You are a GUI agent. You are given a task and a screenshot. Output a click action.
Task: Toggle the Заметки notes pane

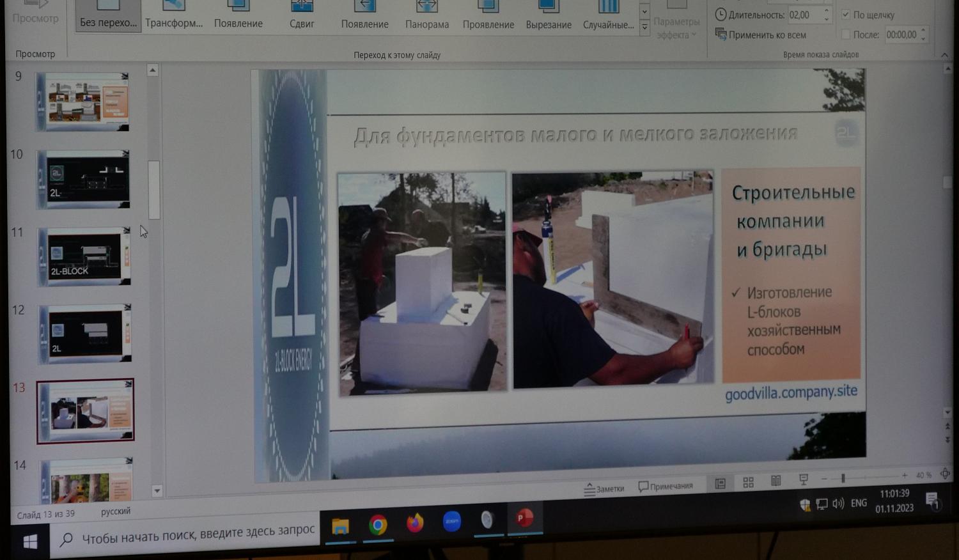pos(604,488)
